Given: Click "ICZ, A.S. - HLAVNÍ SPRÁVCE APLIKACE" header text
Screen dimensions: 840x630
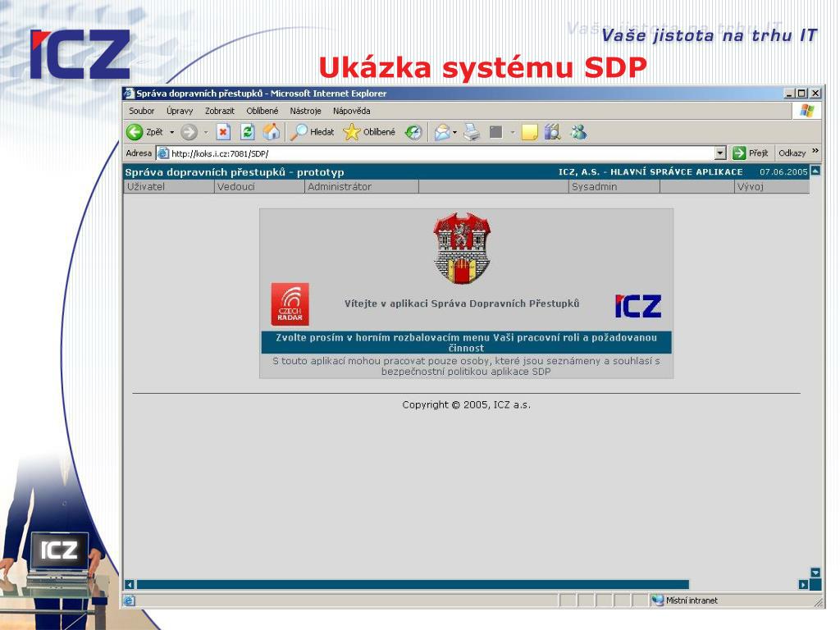Looking at the screenshot, I should pos(651,172).
